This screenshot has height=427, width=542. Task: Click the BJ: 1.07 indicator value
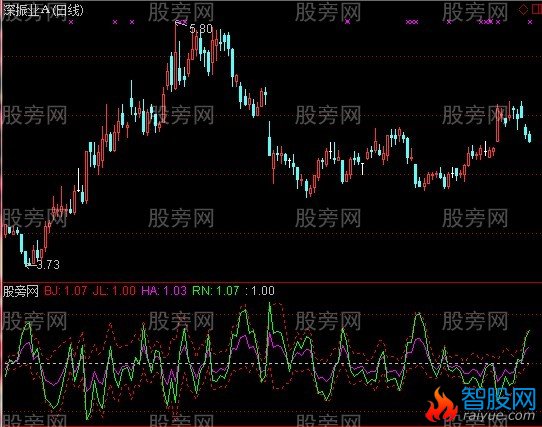pos(66,291)
